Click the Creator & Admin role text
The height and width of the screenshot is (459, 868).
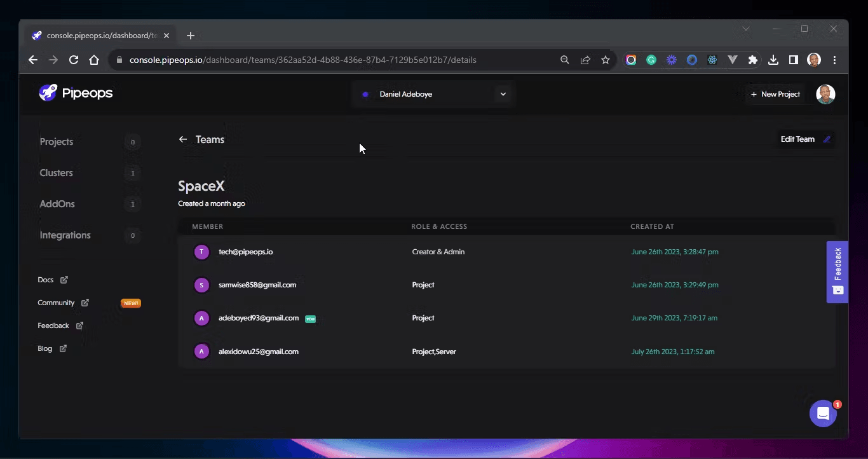pyautogui.click(x=438, y=252)
